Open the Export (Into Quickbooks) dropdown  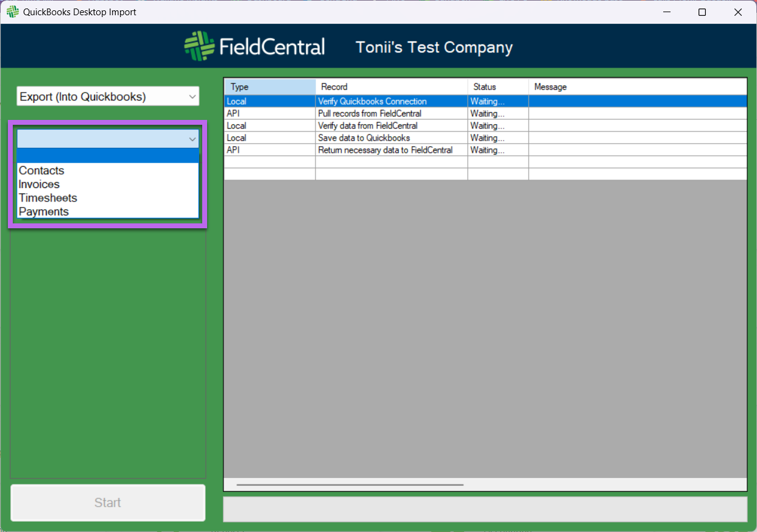[108, 96]
